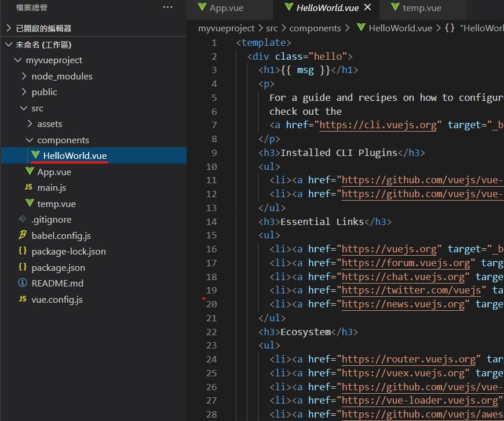504x421 pixels.
Task: Click JS icon beside vue.config.js
Action: point(23,299)
